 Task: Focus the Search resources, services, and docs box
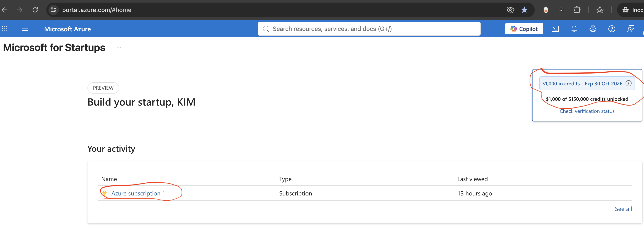pos(369,29)
